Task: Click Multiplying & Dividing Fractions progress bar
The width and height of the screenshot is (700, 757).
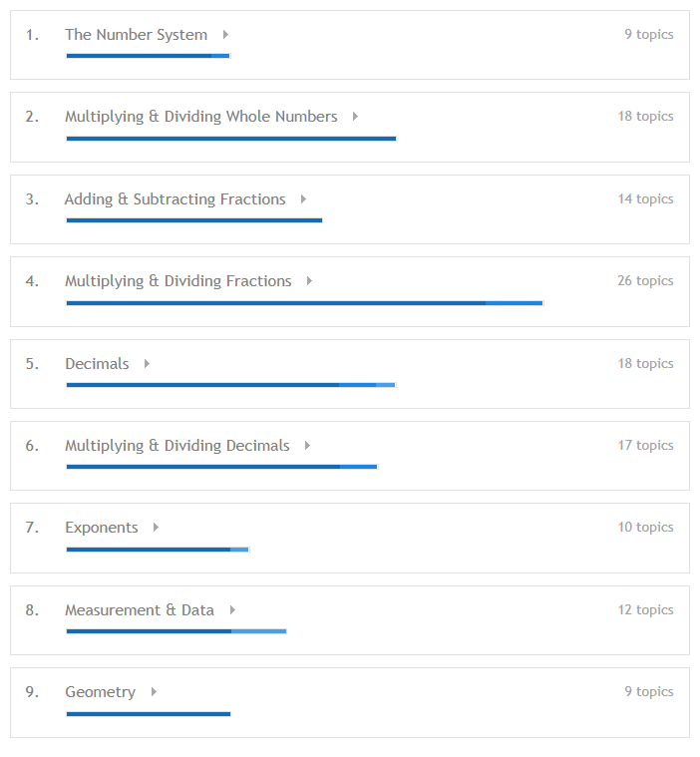Action: tap(305, 303)
